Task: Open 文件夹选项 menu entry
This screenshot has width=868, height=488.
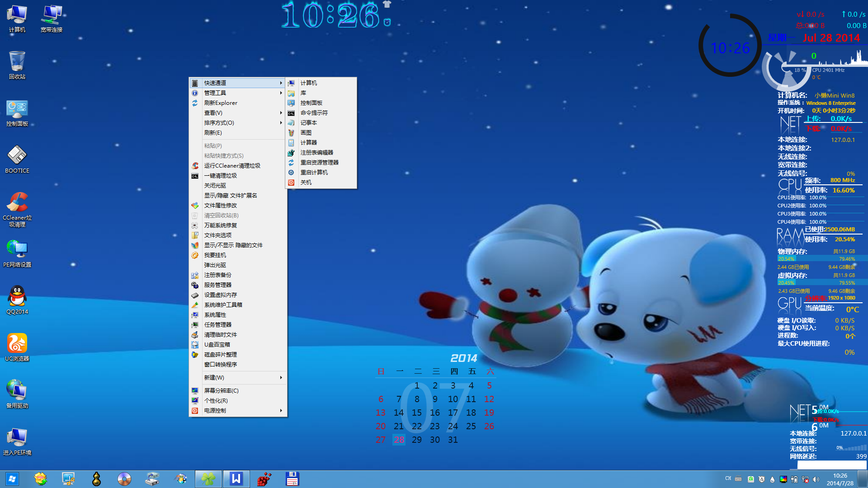Action: (x=238, y=235)
